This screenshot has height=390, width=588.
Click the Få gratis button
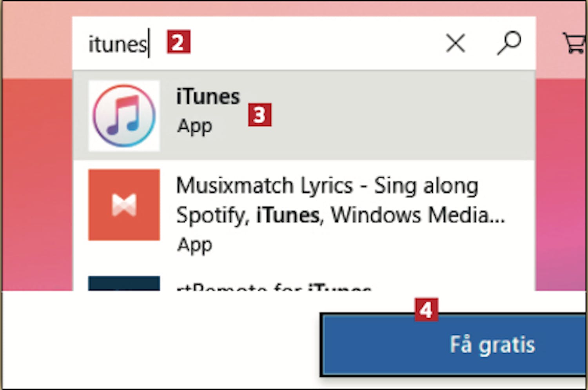(454, 345)
